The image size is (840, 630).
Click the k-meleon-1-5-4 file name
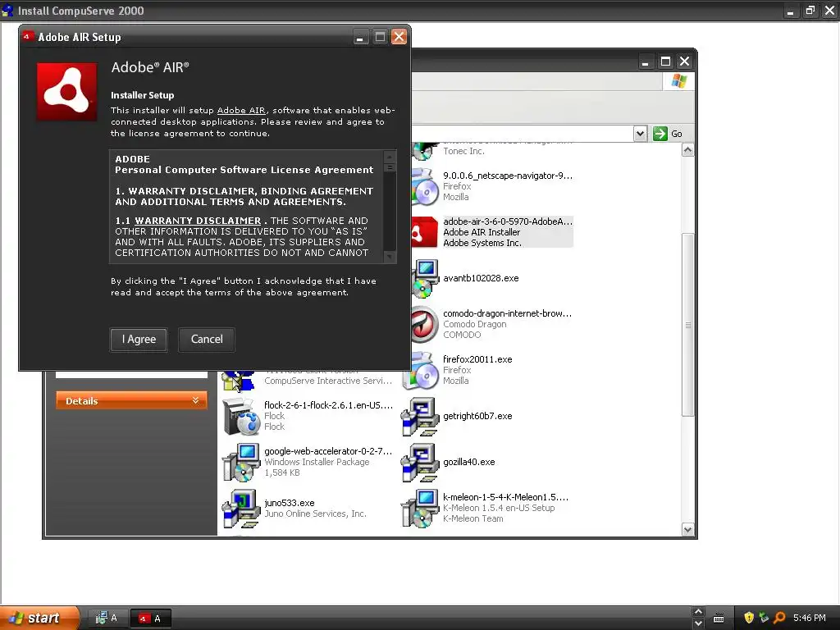coord(505,498)
